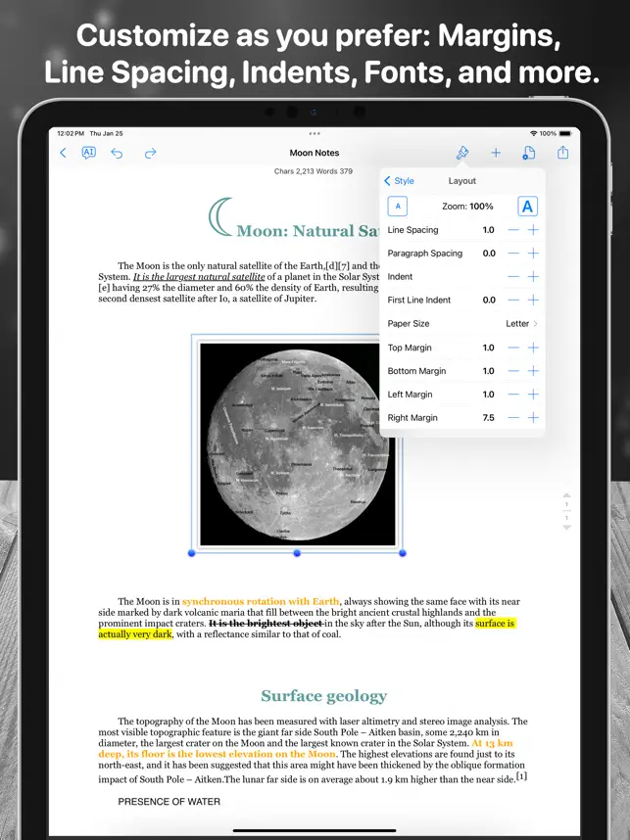Select the moon surface image

click(298, 444)
